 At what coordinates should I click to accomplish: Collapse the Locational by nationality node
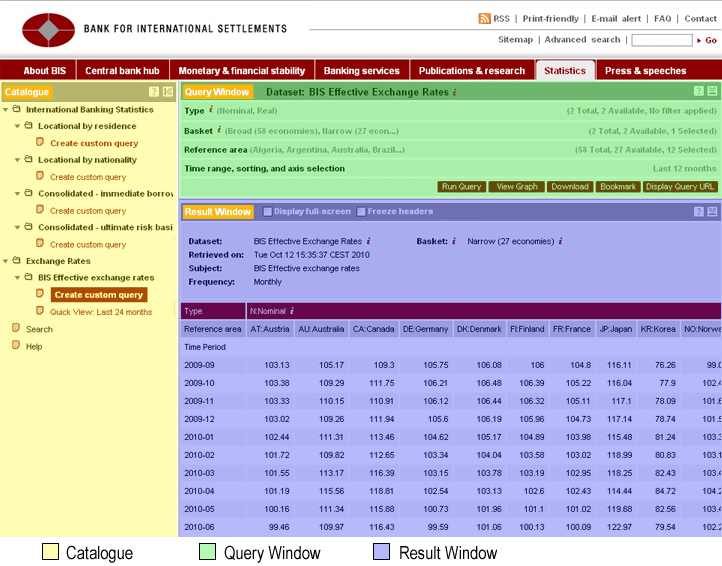pyautogui.click(x=17, y=160)
